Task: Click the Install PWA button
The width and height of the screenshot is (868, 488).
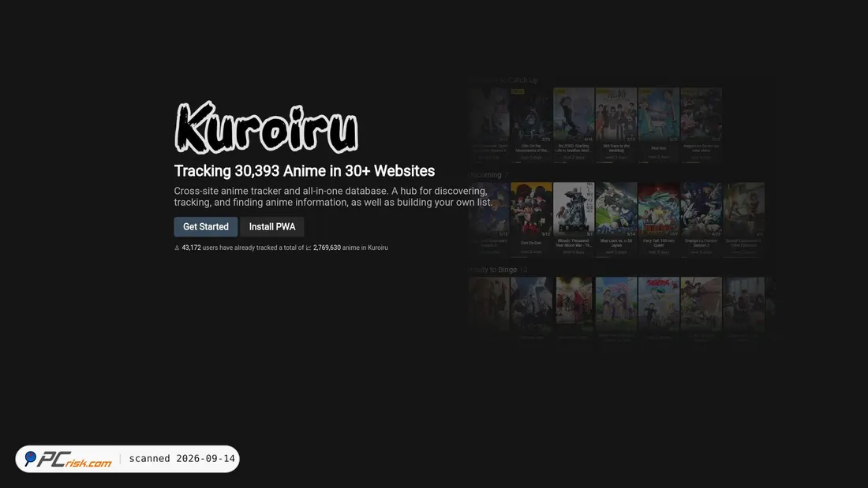Action: coord(271,227)
